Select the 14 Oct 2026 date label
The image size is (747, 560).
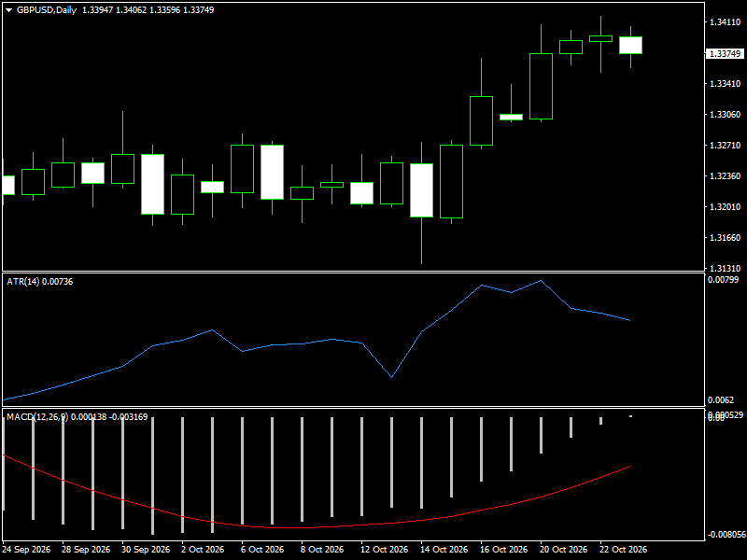tap(444, 550)
